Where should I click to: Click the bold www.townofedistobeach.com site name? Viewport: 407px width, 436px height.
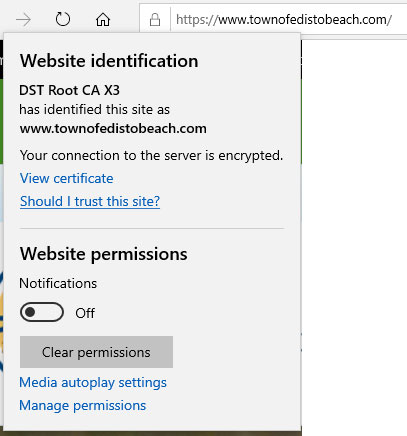tap(113, 129)
